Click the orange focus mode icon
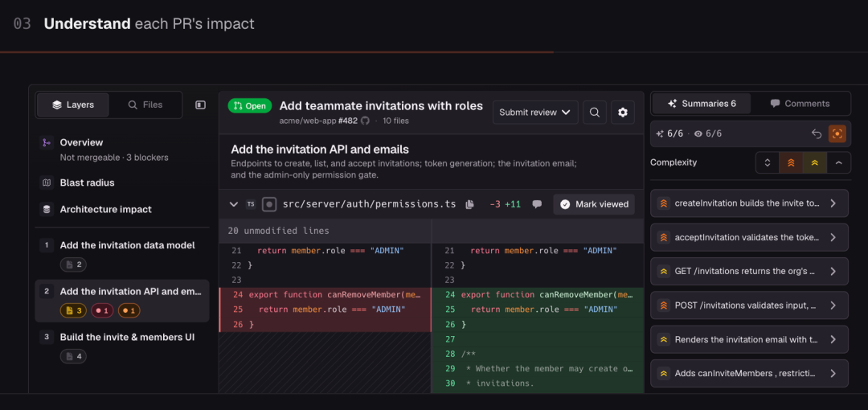The width and height of the screenshot is (868, 410). coord(837,133)
